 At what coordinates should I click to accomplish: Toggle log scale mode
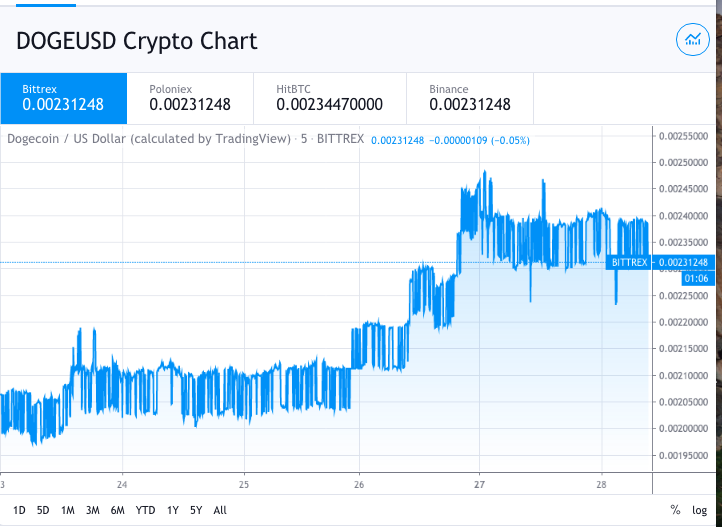point(699,510)
